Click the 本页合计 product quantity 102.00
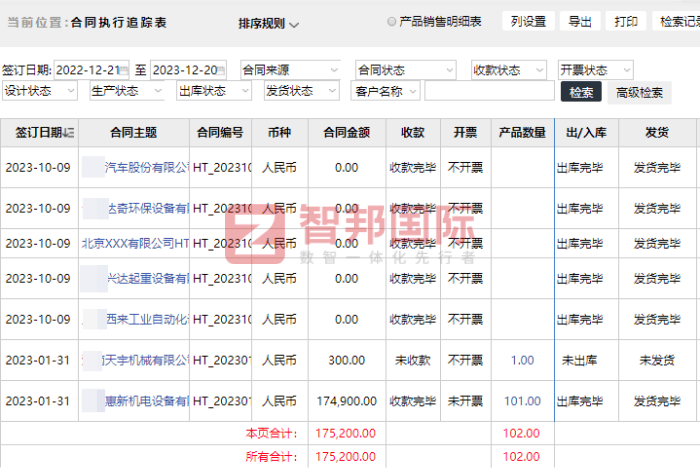 (x=521, y=433)
